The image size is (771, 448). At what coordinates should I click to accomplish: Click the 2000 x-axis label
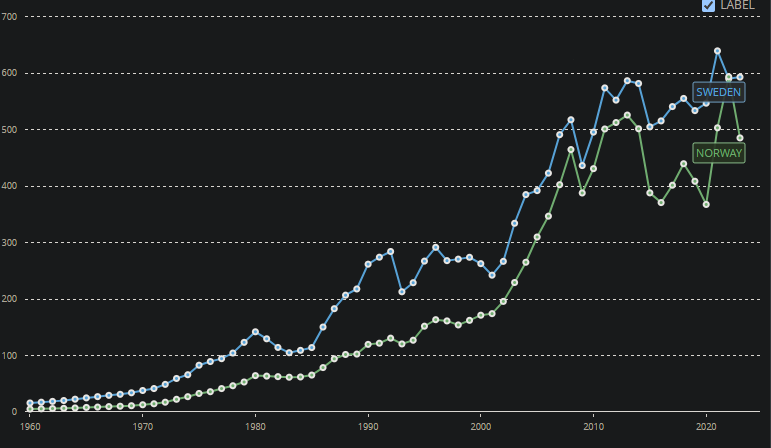(480, 427)
